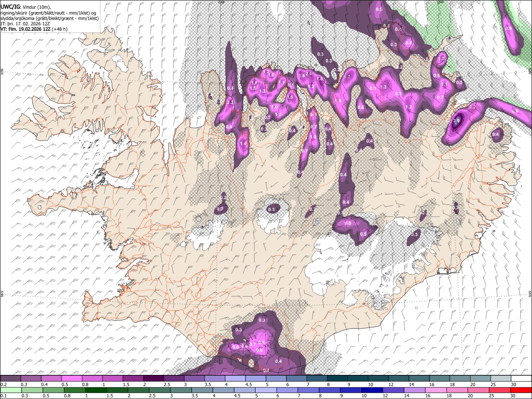Image resolution: width=532 pixels, height=399 pixels.
Task: Click the 'rigning/skúrir' legend description line
Action: pyautogui.click(x=49, y=12)
